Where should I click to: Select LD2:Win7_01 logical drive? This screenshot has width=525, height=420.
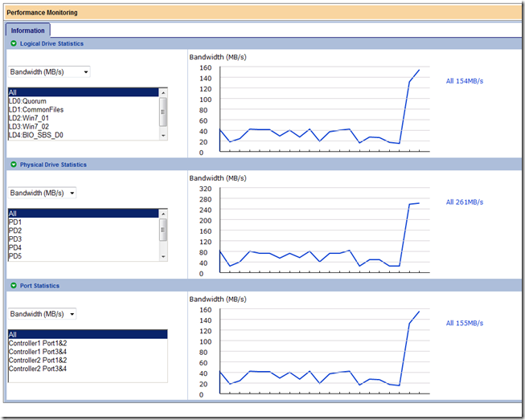(84, 118)
